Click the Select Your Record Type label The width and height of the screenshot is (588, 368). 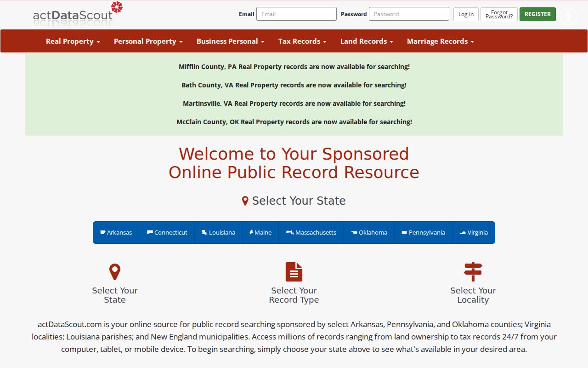[x=294, y=295]
